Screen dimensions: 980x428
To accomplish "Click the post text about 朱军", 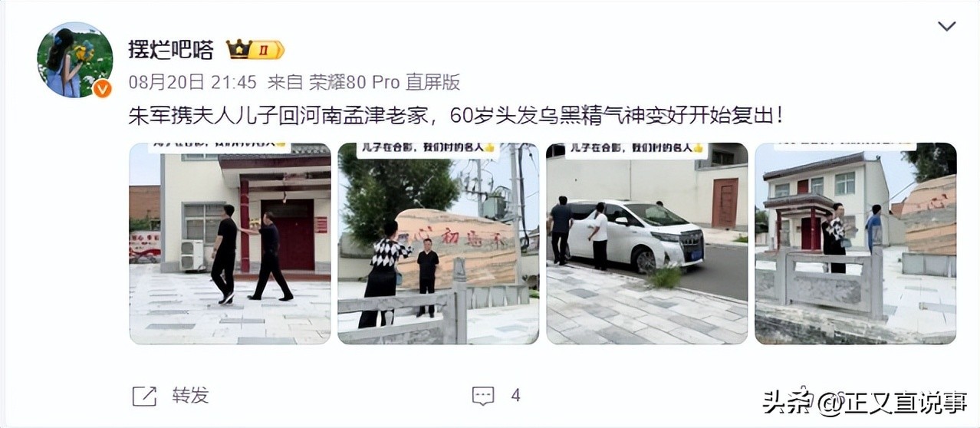I will pyautogui.click(x=456, y=116).
